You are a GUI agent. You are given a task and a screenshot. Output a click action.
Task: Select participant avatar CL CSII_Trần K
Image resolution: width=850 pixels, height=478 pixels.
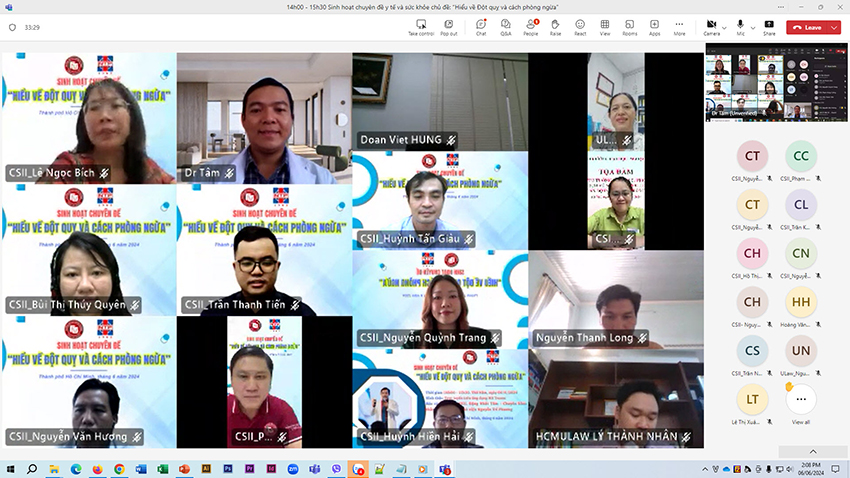[801, 205]
